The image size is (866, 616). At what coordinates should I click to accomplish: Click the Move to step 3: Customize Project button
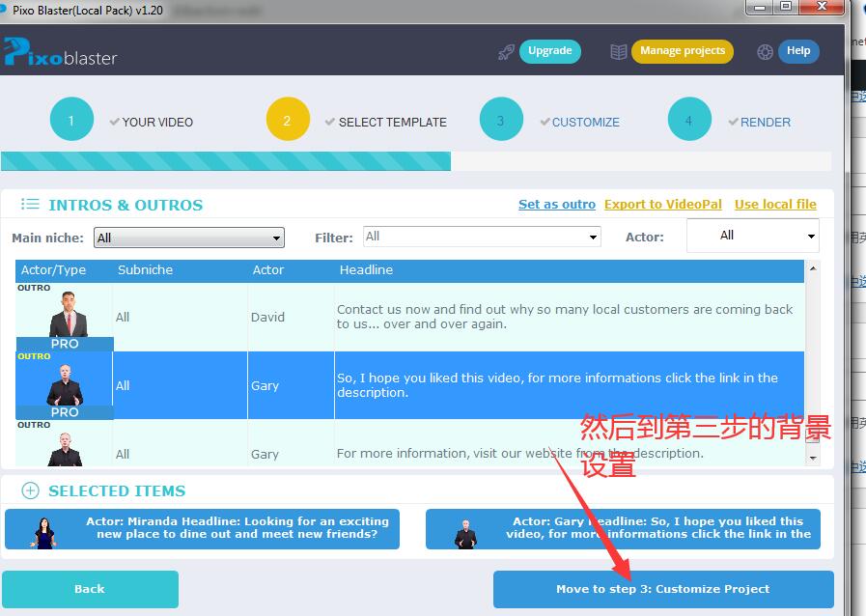pyautogui.click(x=663, y=589)
